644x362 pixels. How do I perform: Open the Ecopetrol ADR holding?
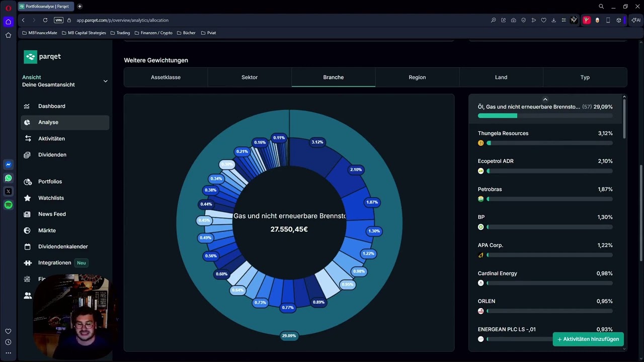[545, 166]
